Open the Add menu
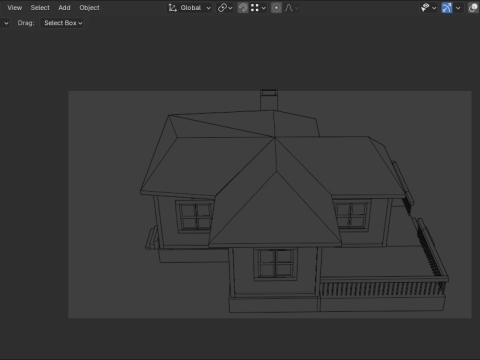 64,8
